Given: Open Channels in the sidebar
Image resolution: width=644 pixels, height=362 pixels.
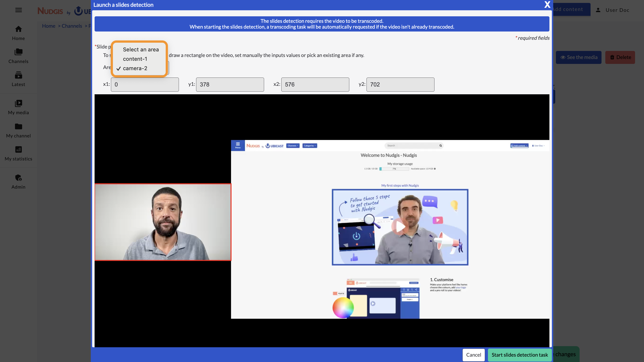Looking at the screenshot, I should (x=19, y=56).
